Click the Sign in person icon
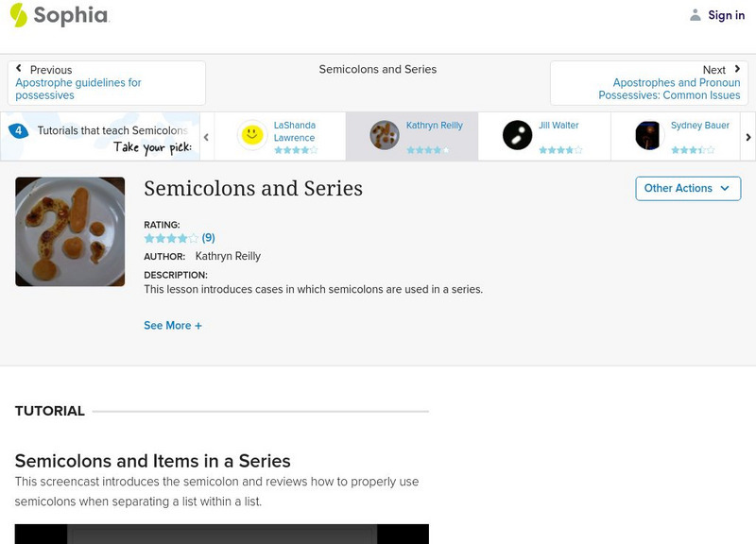Viewport: 756px width, 544px height. [x=694, y=15]
